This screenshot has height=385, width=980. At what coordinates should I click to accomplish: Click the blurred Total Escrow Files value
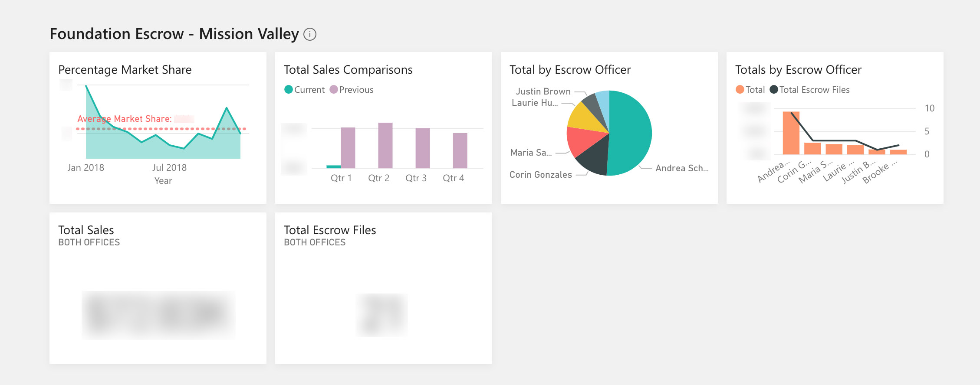point(382,315)
